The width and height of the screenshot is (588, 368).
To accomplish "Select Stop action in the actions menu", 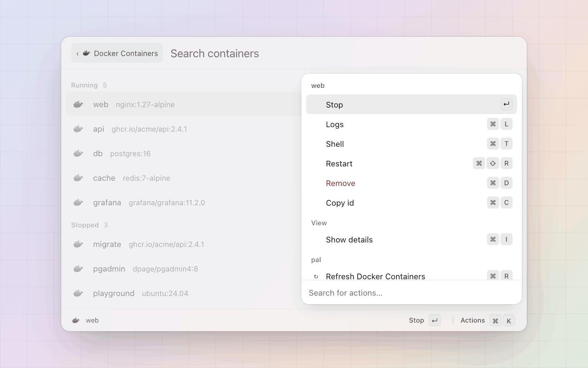I will click(x=412, y=105).
